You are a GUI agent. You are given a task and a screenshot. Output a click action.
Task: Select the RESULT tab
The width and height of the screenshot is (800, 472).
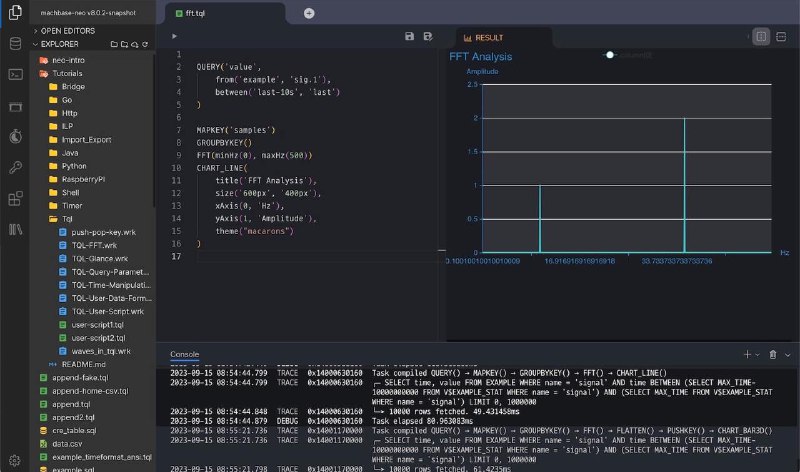click(x=484, y=38)
